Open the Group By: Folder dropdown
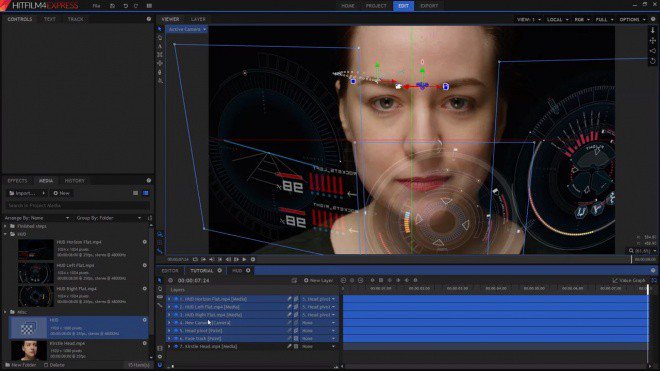This screenshot has height=371, width=660. [109, 218]
